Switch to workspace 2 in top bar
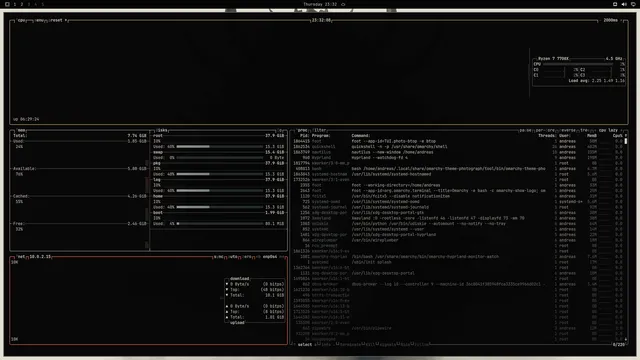Image resolution: width=640 pixels, height=360 pixels. [22, 4]
